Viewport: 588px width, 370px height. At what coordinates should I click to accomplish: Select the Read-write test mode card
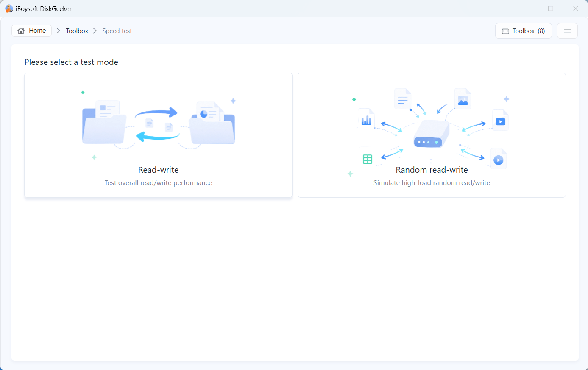click(x=159, y=135)
